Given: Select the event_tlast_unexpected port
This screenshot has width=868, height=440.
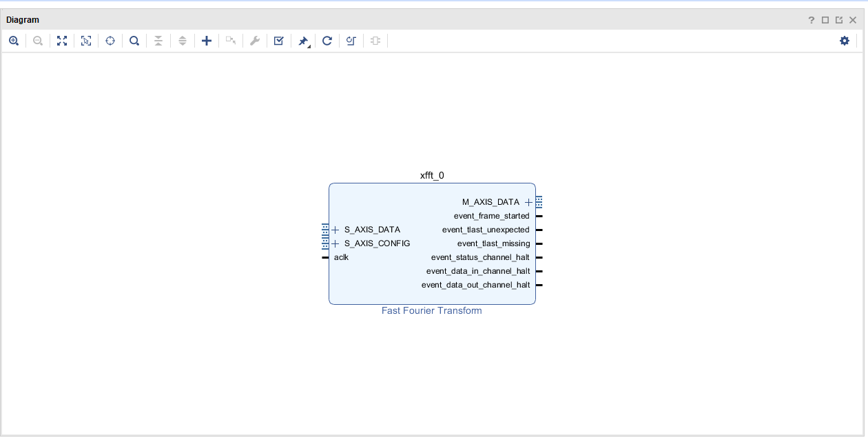Looking at the screenshot, I should click(x=486, y=230).
